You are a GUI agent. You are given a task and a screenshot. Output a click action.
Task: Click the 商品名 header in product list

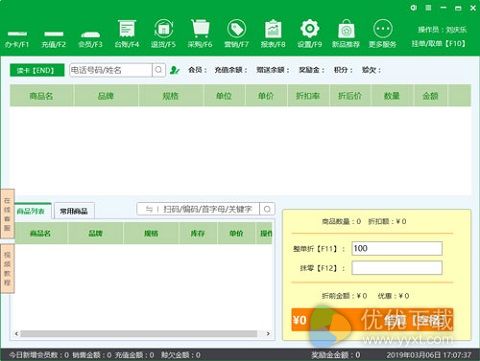tap(40, 233)
